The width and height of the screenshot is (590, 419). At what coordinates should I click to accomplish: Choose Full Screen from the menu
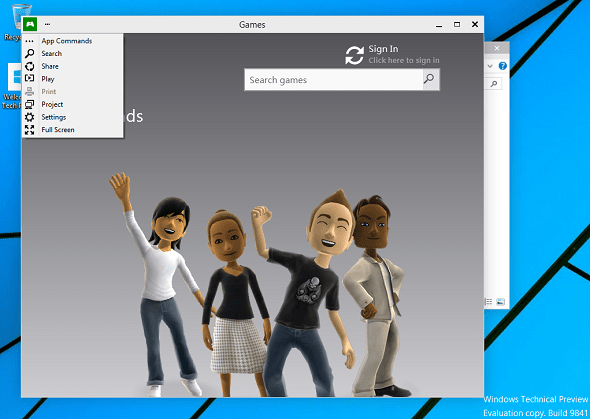(x=73, y=130)
